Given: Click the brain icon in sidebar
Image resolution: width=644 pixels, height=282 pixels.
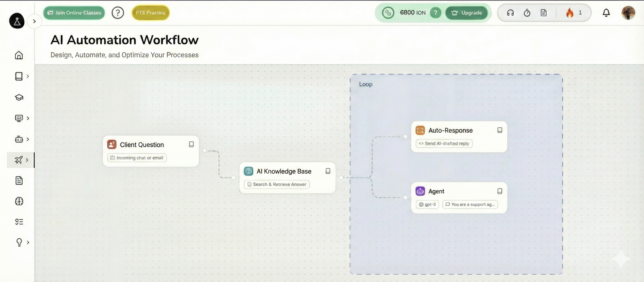Looking at the screenshot, I should pos(19,201).
